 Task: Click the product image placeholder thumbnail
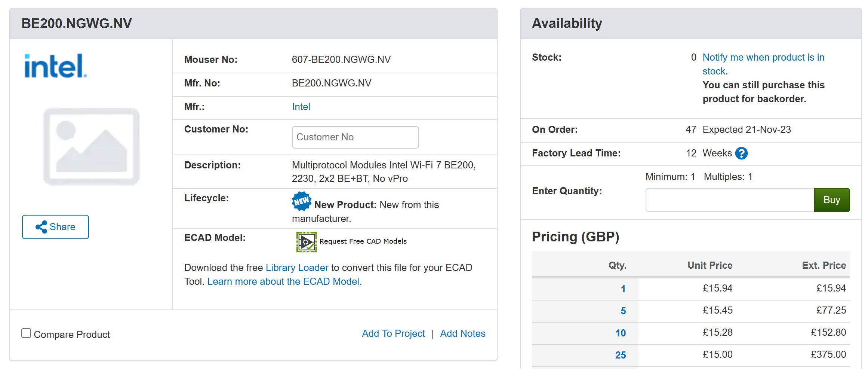point(91,146)
